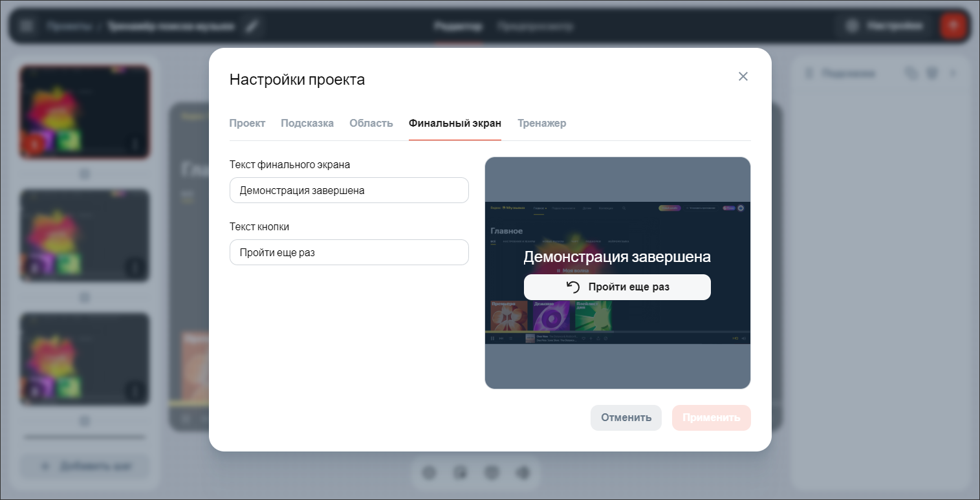Screen dimensions: 980x500
Task: Switch to the Проект tab
Action: pos(247,123)
